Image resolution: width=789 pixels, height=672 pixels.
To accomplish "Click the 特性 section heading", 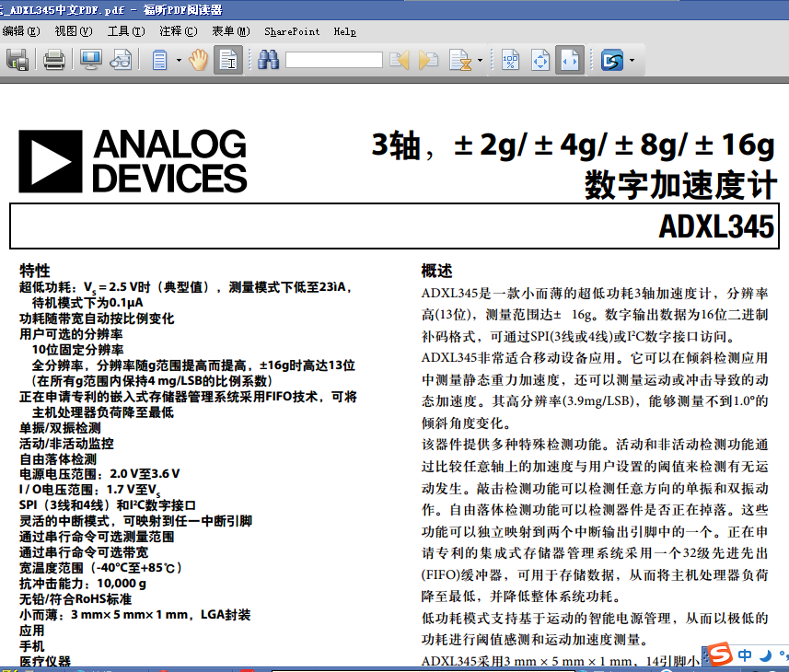I will 35,271.
